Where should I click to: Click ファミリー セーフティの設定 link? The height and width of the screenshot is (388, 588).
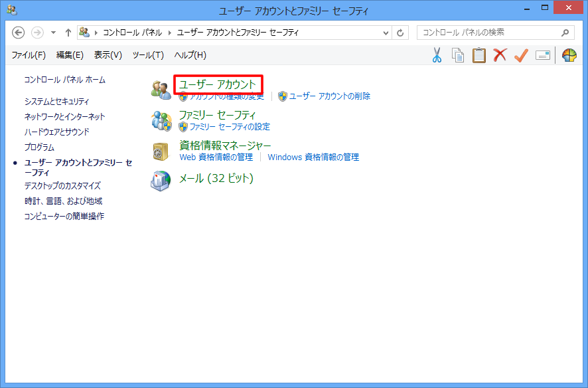pyautogui.click(x=230, y=127)
